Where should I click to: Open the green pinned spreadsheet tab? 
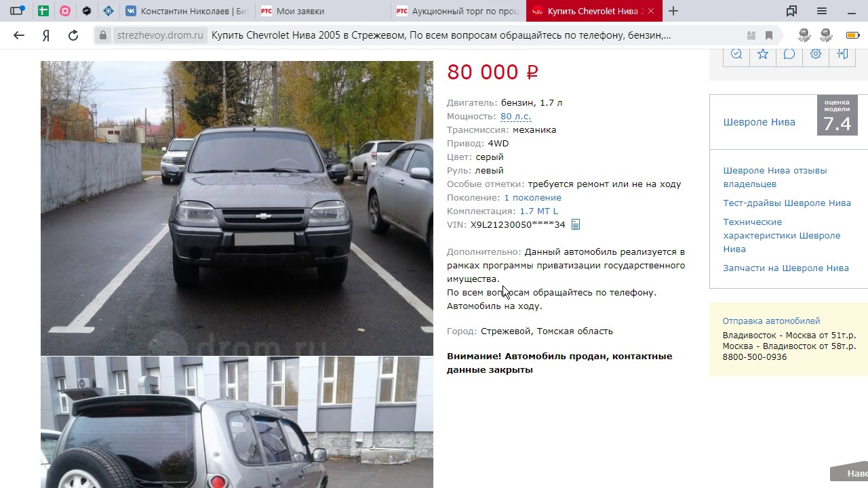pos(42,11)
